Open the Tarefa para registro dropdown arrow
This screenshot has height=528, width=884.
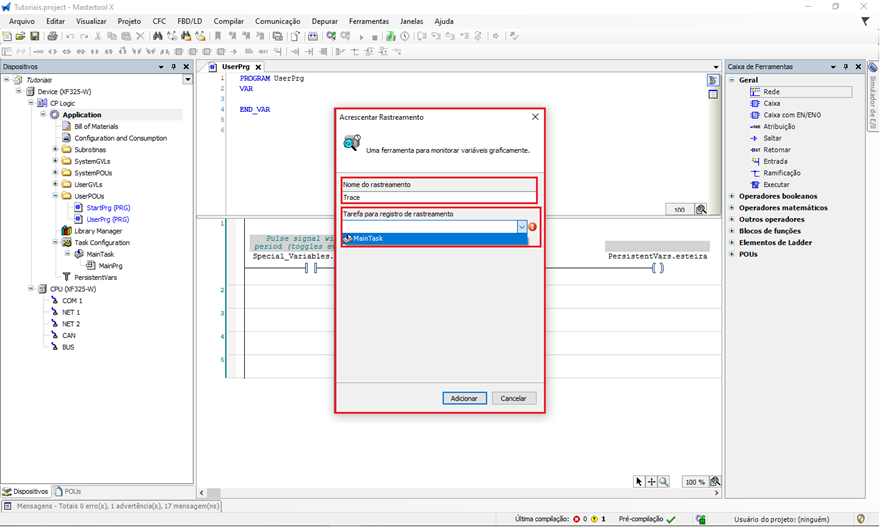(x=521, y=227)
